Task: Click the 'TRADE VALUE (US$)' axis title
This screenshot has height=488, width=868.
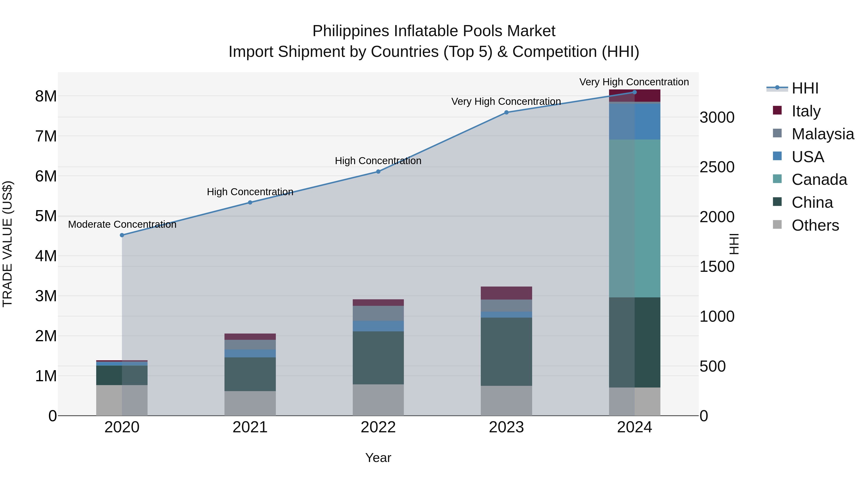Action: click(x=7, y=244)
